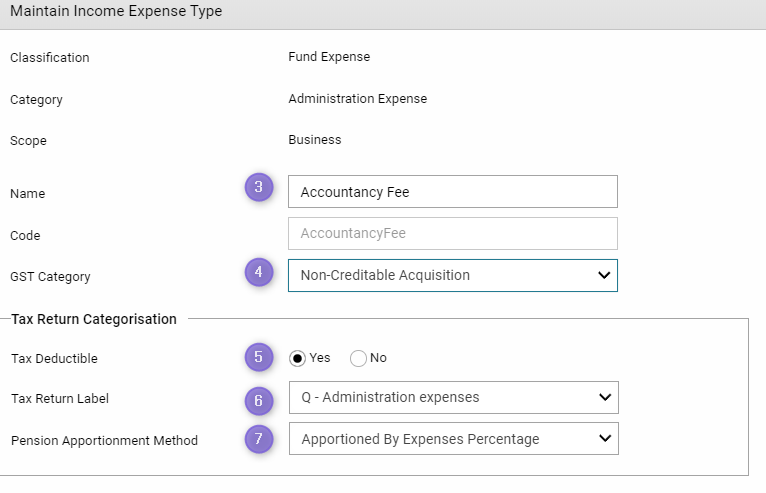Viewport: 766px width, 493px height.
Task: Click the Name input field containing Accountancy Fee
Action: (x=452, y=192)
